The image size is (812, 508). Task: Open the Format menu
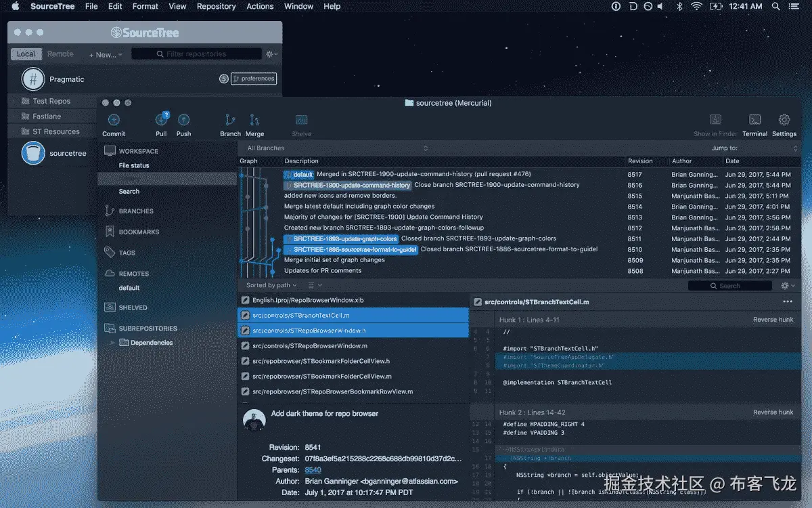tap(145, 6)
